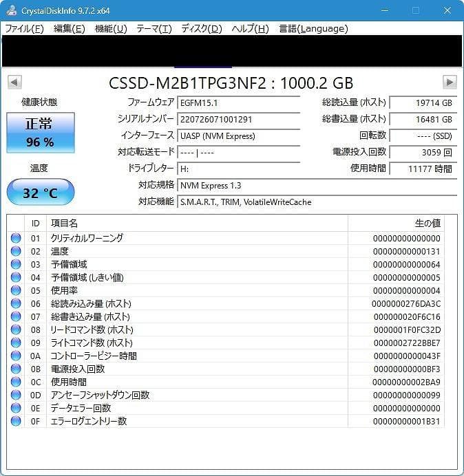Screen dimensions: 464x476
Task: Click the ファームウェア field EGFM15.1
Action: [x=238, y=102]
